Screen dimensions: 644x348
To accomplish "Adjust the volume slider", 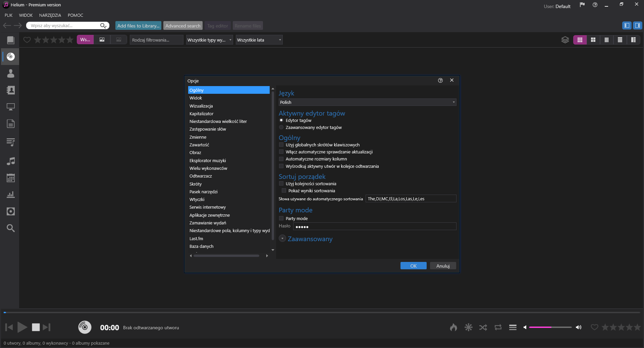I will [x=550, y=327].
